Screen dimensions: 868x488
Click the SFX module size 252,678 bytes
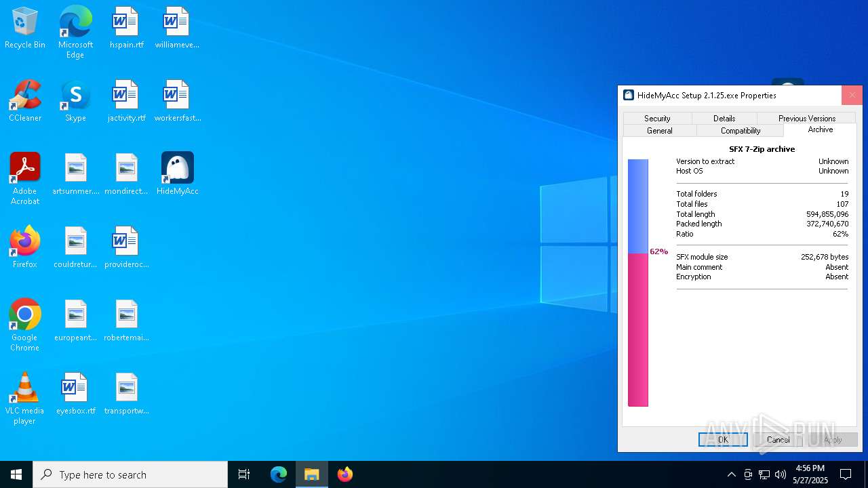point(825,257)
